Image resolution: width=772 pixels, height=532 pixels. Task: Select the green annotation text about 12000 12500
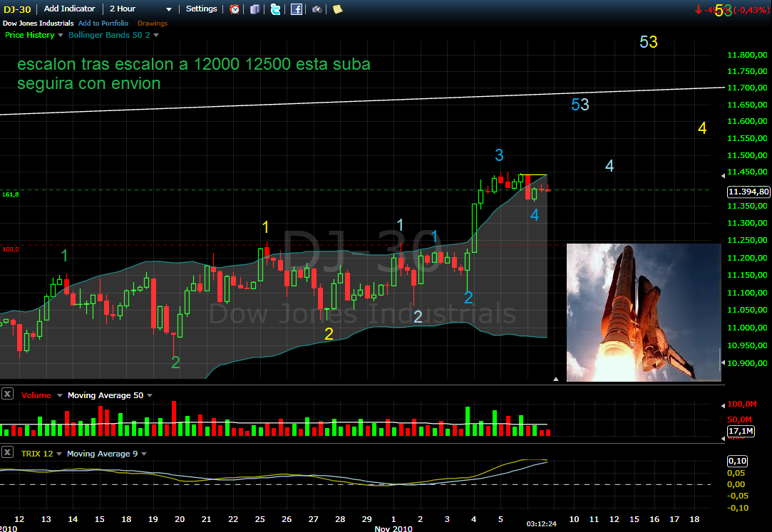[193, 73]
